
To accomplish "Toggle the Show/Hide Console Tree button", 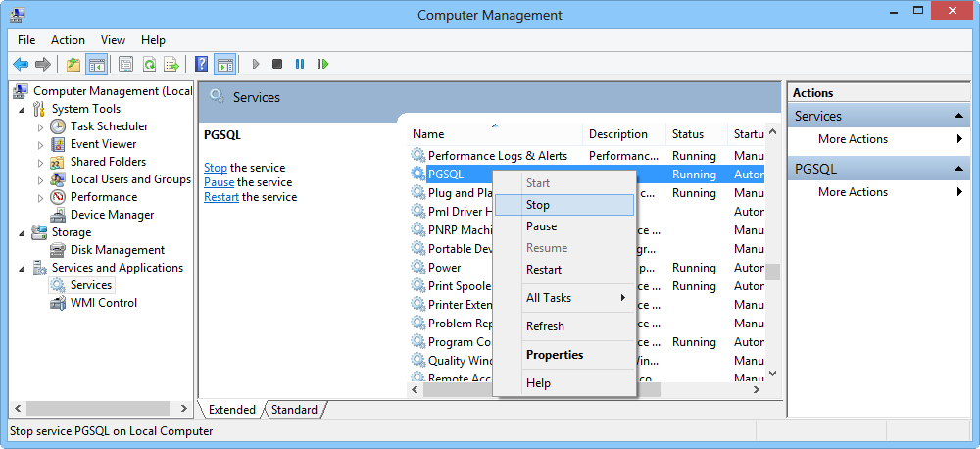I will tap(96, 65).
